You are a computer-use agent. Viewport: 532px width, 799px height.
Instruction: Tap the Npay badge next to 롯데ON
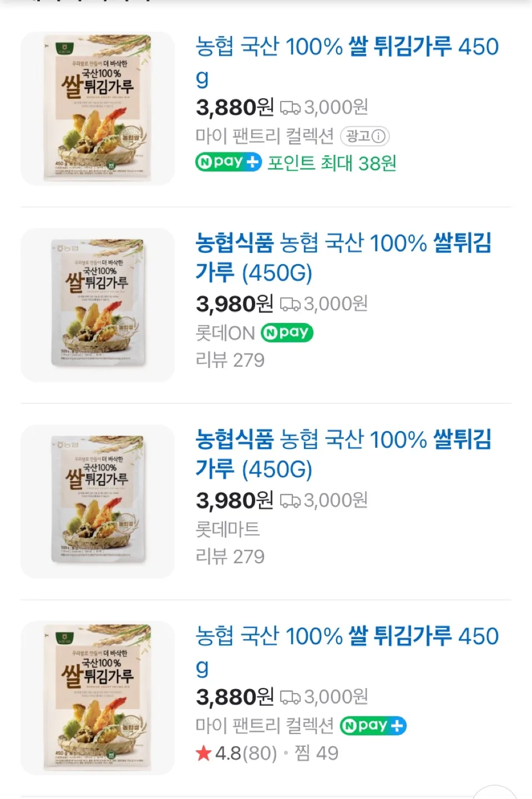click(287, 332)
